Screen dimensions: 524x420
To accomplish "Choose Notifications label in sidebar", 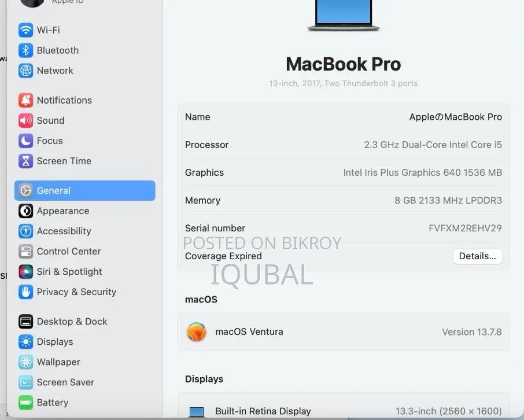I will [x=65, y=100].
